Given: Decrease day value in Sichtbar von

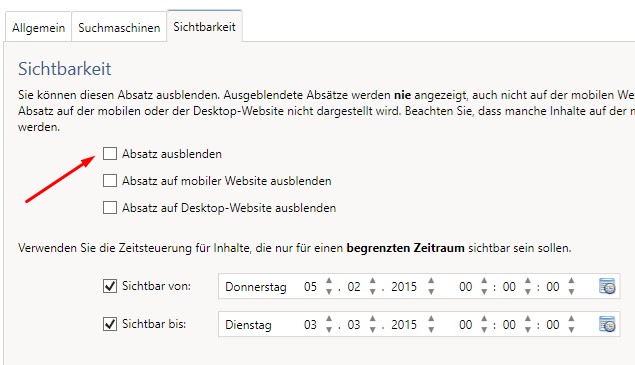Looking at the screenshot, I should [x=329, y=291].
